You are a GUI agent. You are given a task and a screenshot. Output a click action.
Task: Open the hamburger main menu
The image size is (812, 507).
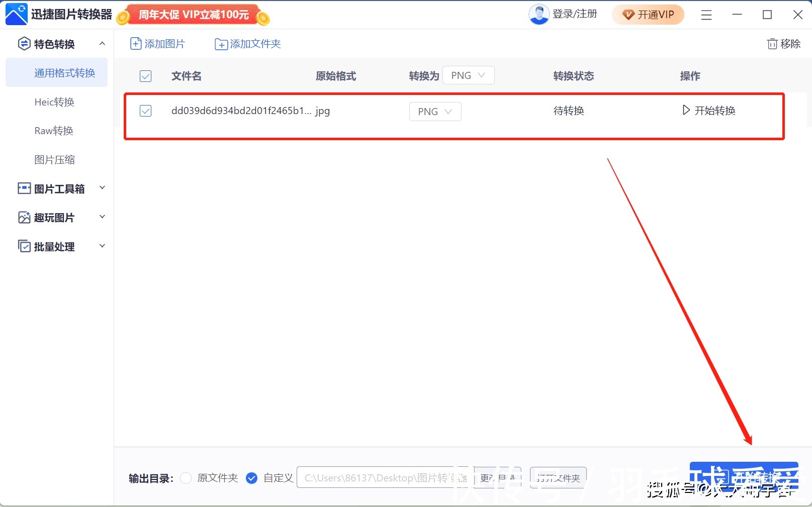click(x=706, y=15)
